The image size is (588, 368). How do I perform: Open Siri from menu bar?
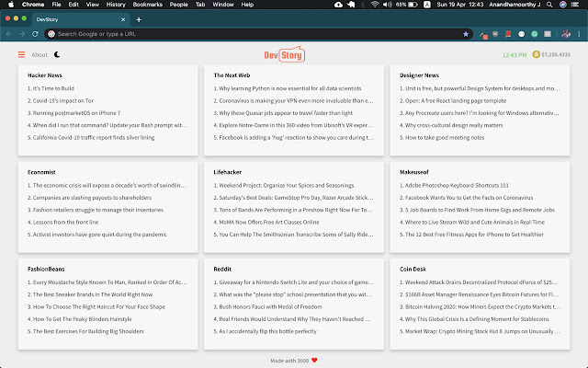pyautogui.click(x=563, y=5)
